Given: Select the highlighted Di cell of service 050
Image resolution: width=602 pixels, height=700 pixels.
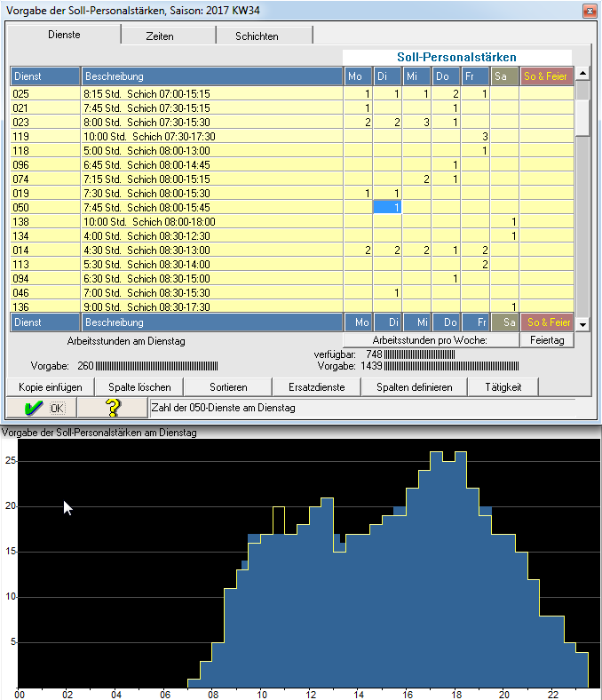Looking at the screenshot, I should click(x=387, y=207).
